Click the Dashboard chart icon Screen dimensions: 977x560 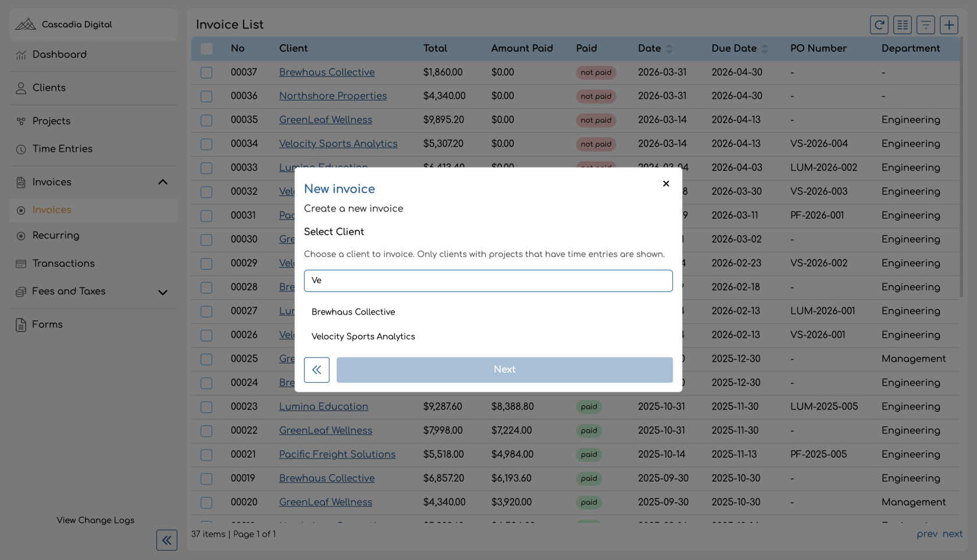coord(21,55)
